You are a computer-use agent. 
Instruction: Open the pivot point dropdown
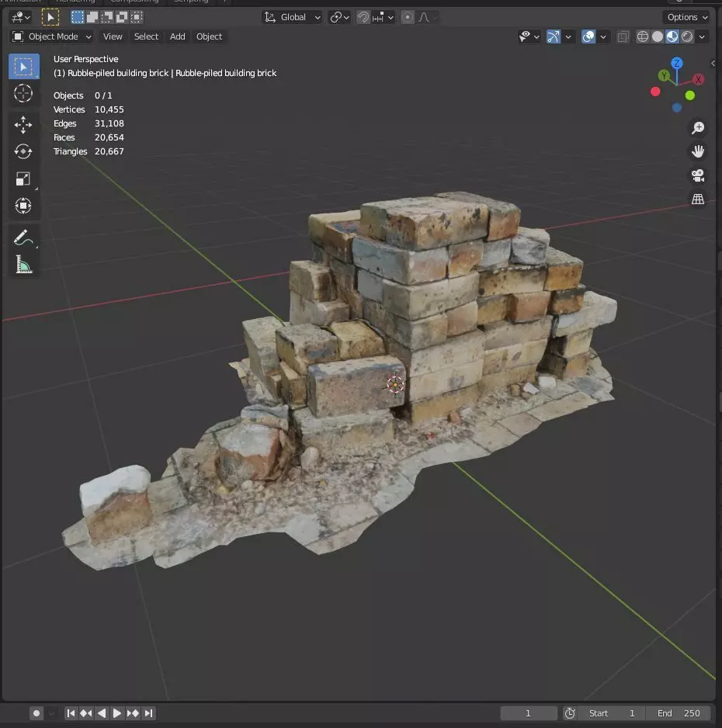point(339,17)
